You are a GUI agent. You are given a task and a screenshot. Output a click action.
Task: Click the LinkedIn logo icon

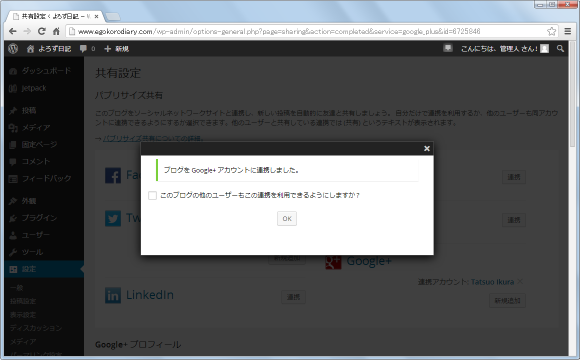pos(113,295)
